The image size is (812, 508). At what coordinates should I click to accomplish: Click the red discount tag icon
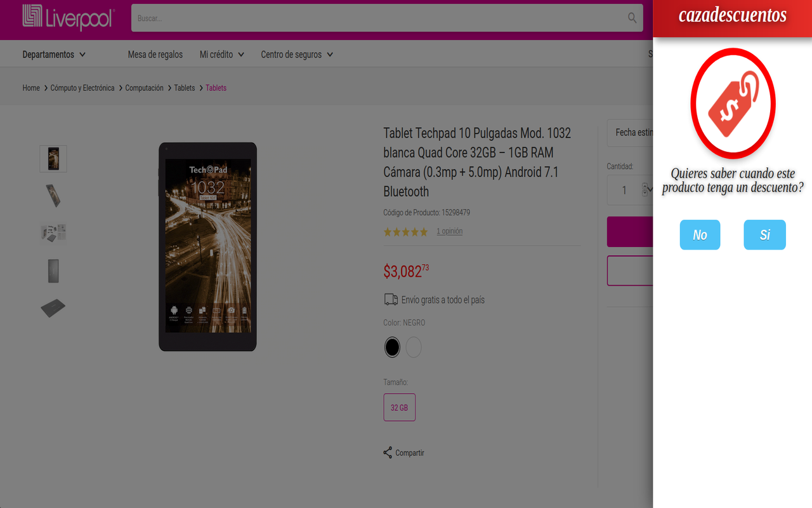pyautogui.click(x=733, y=104)
